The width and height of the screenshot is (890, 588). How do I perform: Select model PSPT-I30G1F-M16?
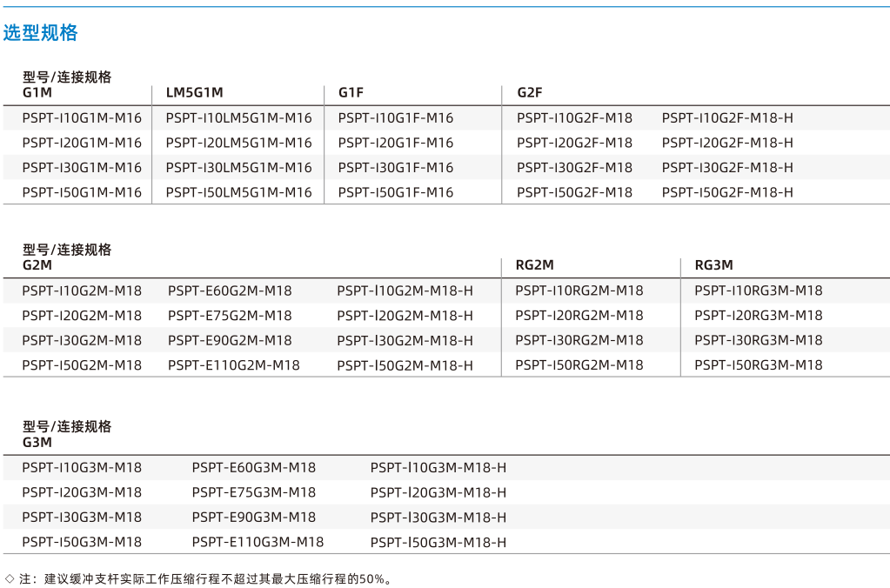tap(396, 167)
